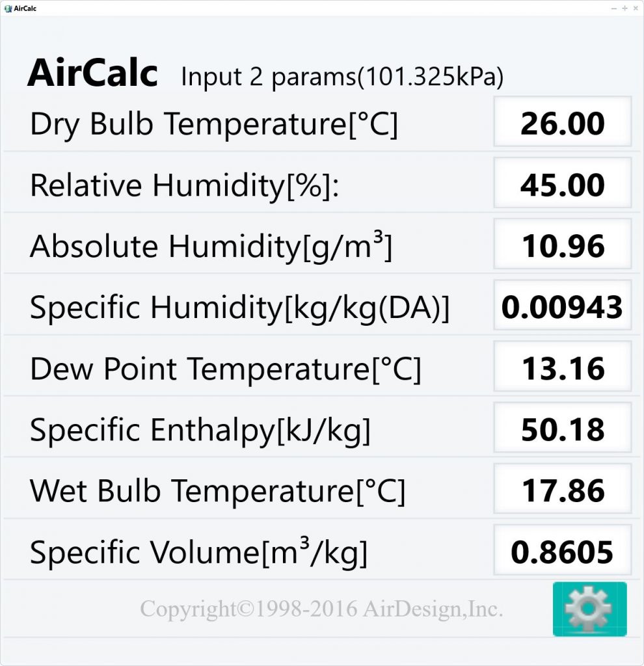Image resolution: width=644 pixels, height=666 pixels.
Task: Edit the Specific Humidity value 0.00943
Action: 562,306
